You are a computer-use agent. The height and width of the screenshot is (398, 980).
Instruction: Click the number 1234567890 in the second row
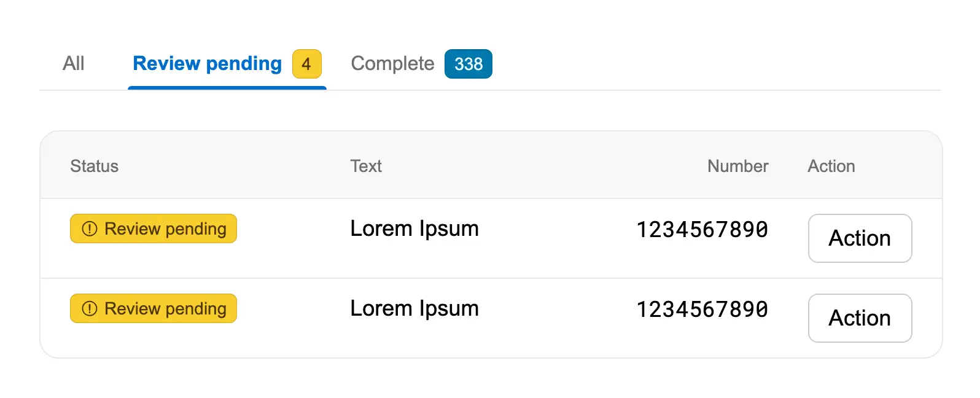tap(702, 310)
